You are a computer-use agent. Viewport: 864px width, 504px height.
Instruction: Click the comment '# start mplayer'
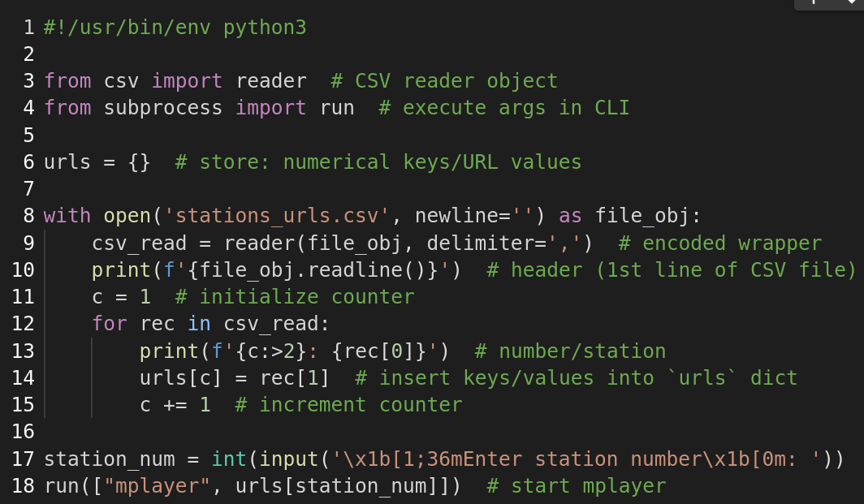(x=577, y=486)
